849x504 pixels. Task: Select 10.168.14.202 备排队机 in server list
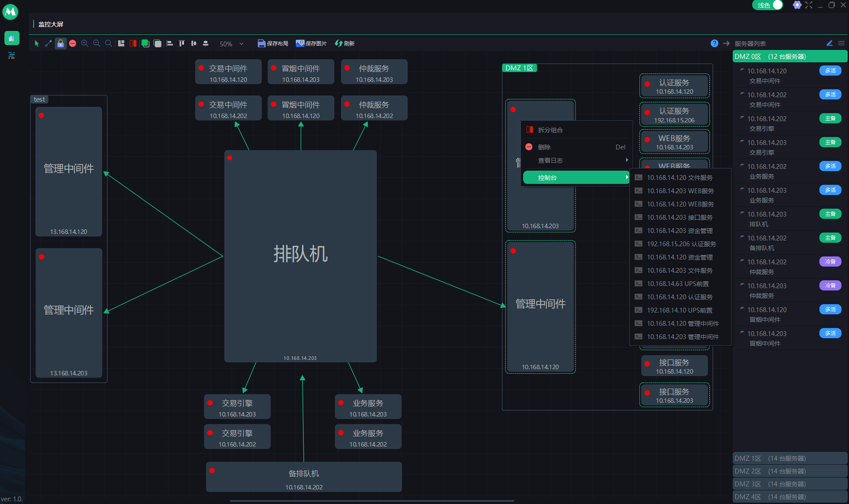pyautogui.click(x=790, y=243)
